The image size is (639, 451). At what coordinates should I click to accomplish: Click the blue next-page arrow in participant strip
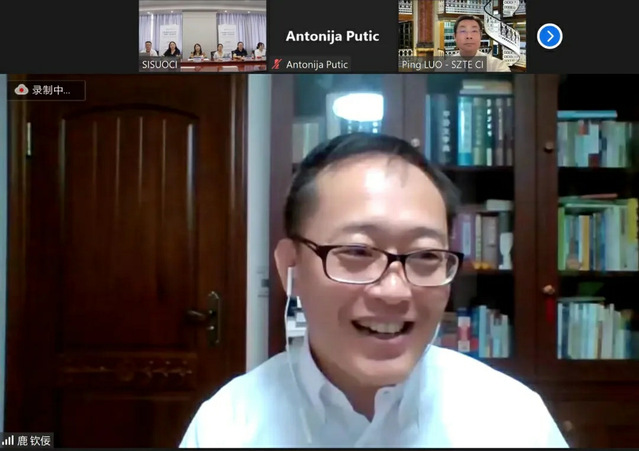click(549, 36)
